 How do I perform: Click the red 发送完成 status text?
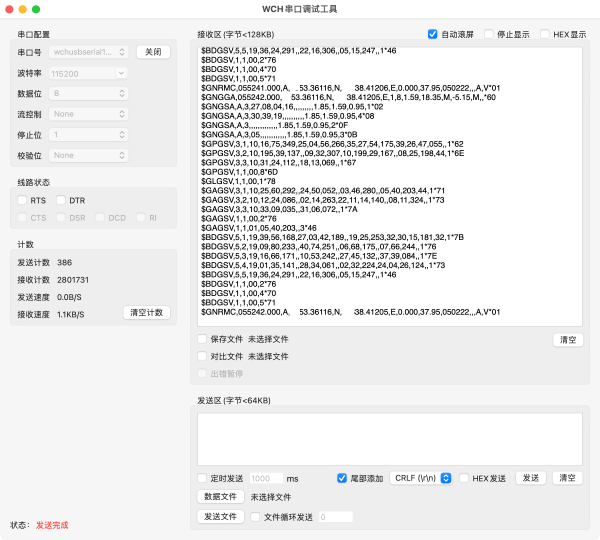[52, 525]
